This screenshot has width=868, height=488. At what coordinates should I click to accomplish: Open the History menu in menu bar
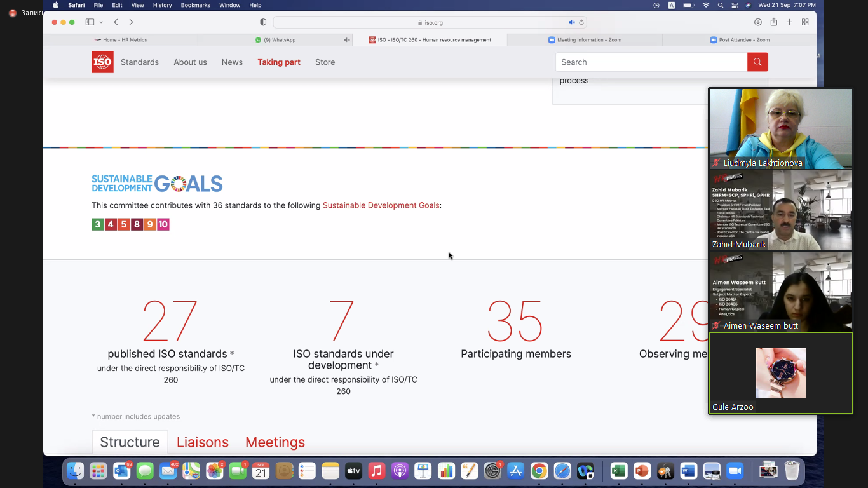pos(162,5)
